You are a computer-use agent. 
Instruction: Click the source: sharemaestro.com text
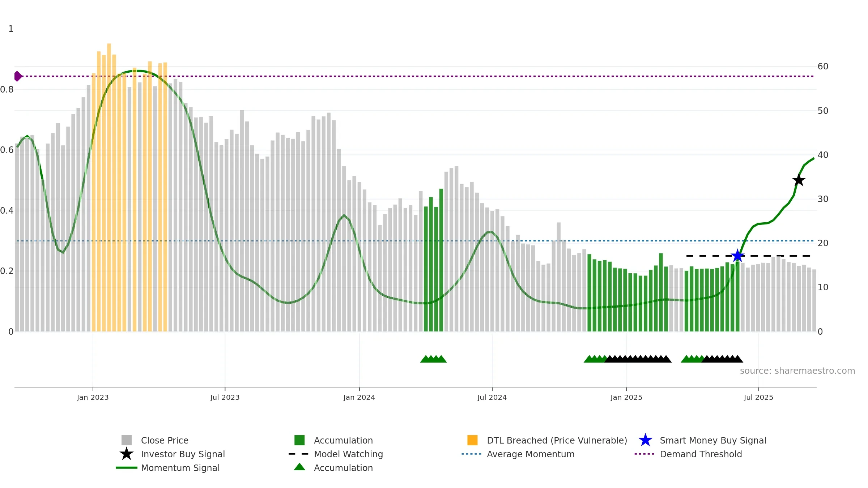click(x=797, y=371)
